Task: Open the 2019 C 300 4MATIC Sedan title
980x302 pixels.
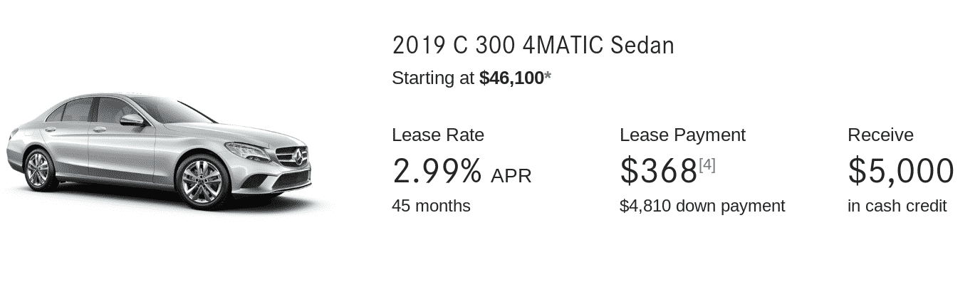Action: pyautogui.click(x=532, y=46)
